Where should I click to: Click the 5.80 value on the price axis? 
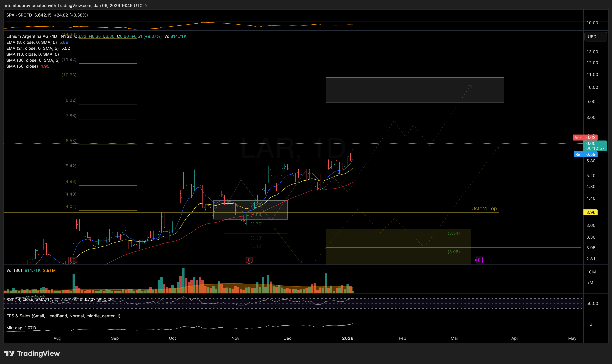point(591,161)
